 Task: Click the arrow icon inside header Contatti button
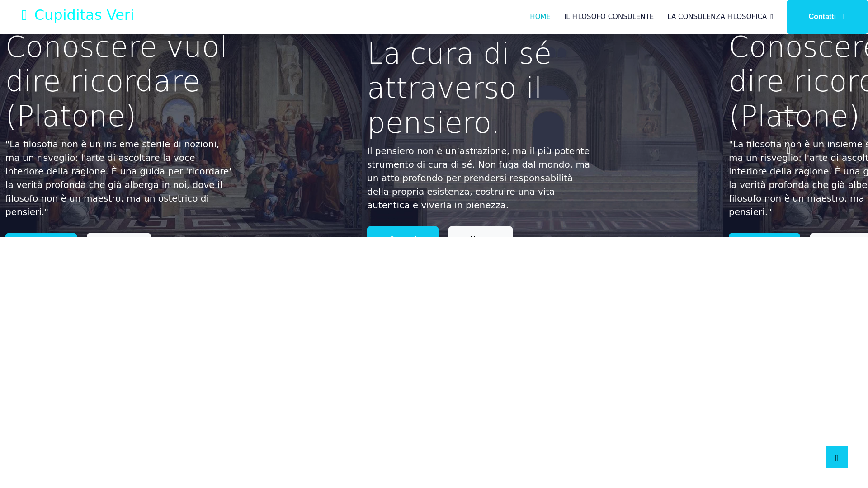844,17
